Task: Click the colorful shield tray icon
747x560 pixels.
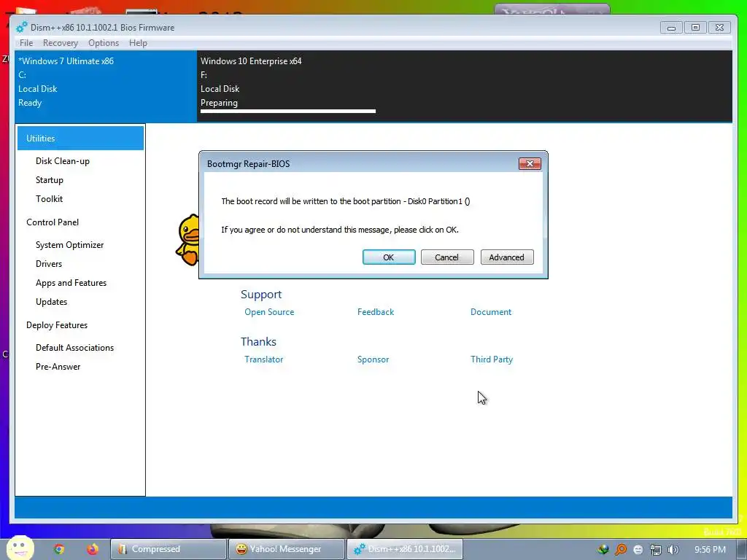Action: point(603,550)
